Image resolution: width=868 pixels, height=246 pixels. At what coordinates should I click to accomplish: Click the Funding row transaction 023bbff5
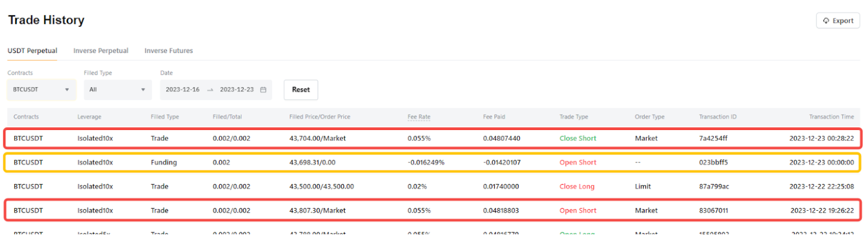tap(713, 162)
